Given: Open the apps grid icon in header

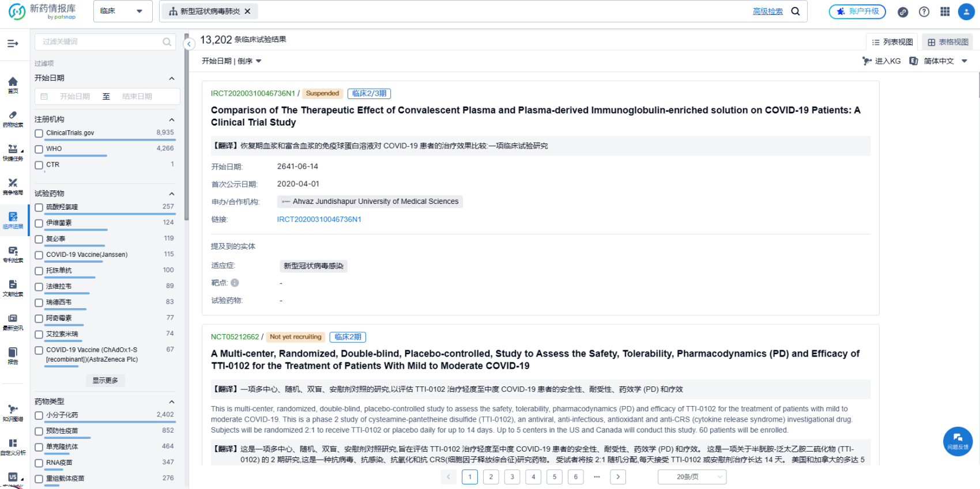Looking at the screenshot, I should coord(945,12).
